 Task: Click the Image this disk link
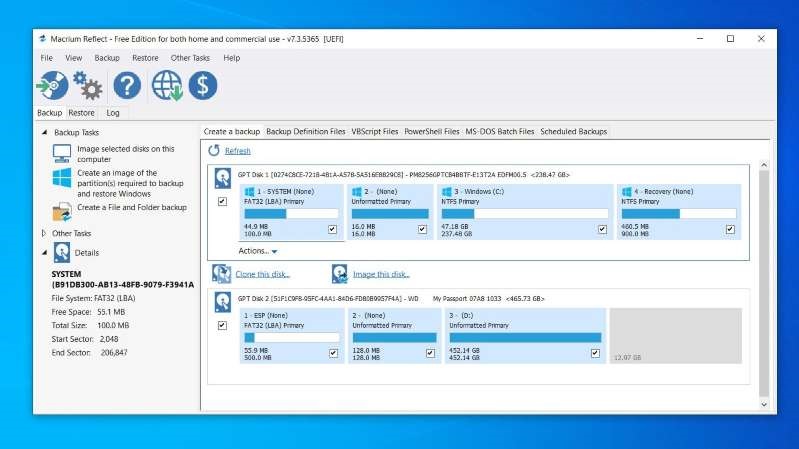pos(381,274)
